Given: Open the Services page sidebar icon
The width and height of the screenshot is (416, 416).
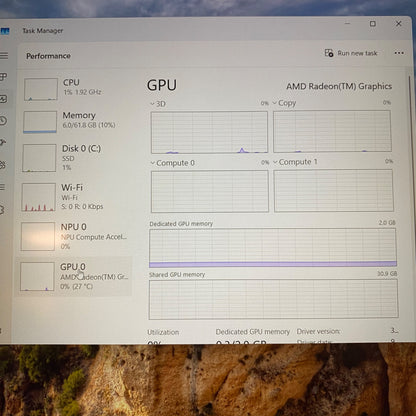Looking at the screenshot, I should (2, 210).
